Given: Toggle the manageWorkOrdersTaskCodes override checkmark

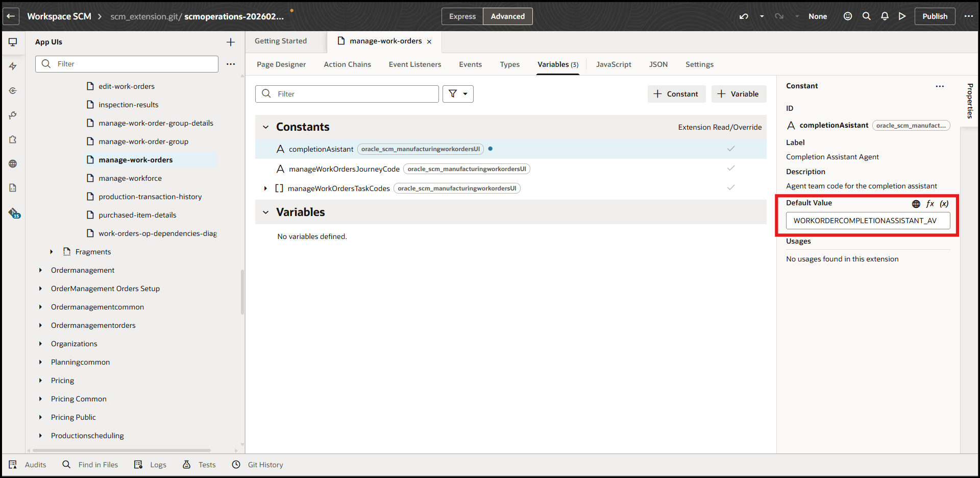Looking at the screenshot, I should point(731,187).
